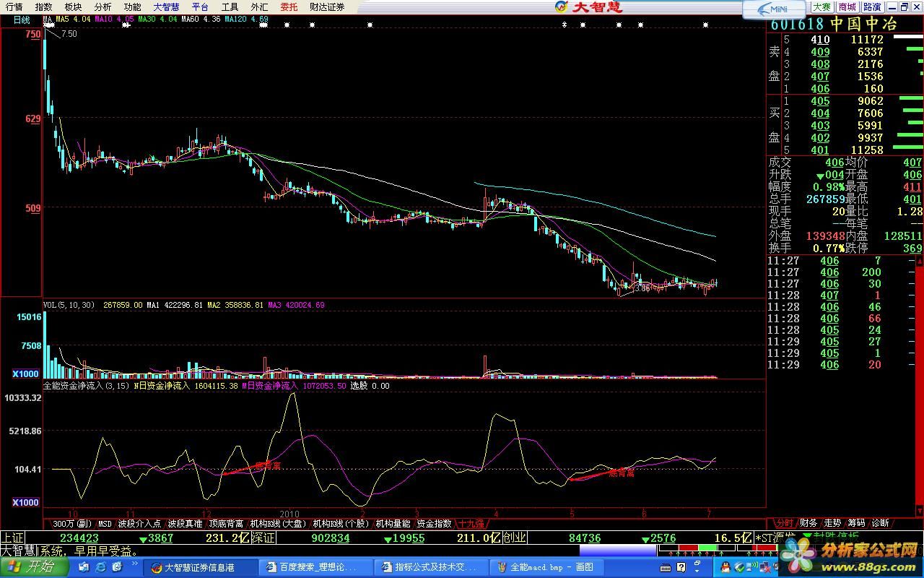Click the 大赛 button in title bar
This screenshot has height=578, width=924.
click(x=821, y=7)
